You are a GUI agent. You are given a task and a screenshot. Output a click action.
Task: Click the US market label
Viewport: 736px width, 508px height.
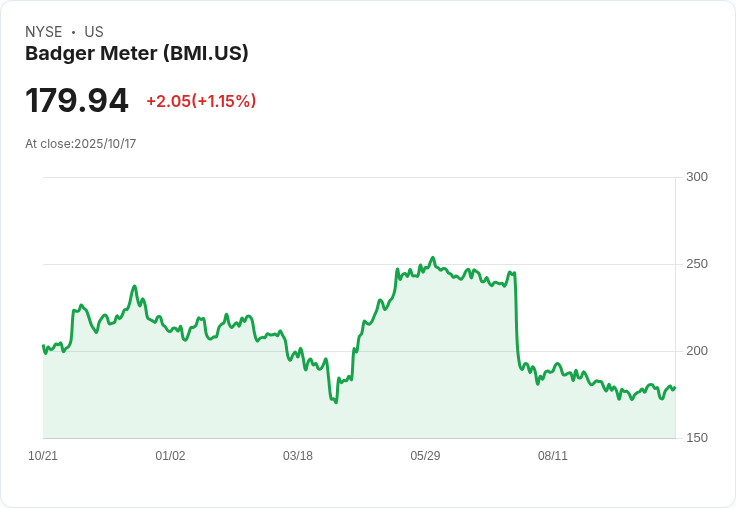(94, 32)
